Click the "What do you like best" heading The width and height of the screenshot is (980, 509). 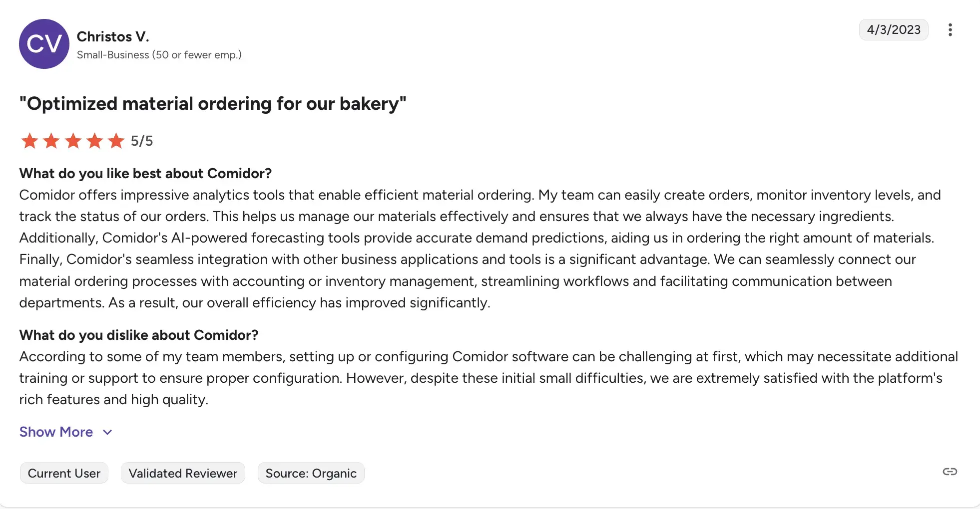145,174
